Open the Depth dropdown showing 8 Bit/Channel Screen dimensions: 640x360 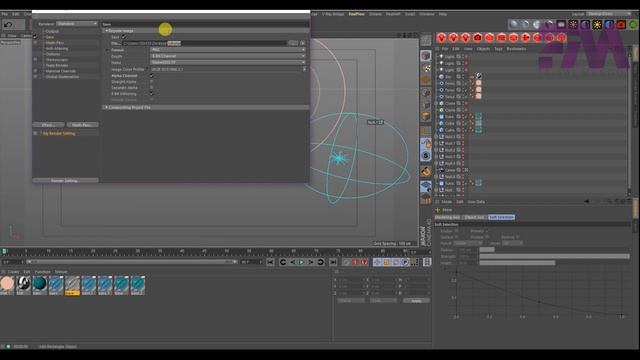(x=227, y=56)
